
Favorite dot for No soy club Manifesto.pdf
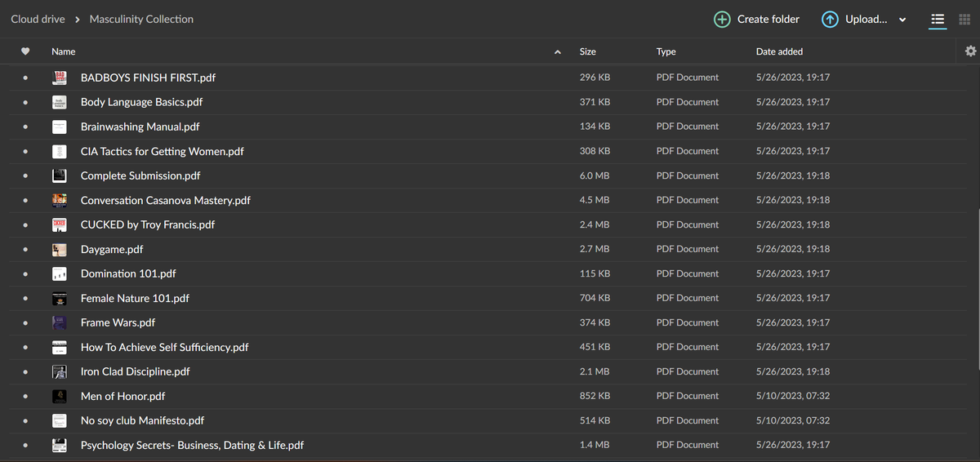coord(25,421)
